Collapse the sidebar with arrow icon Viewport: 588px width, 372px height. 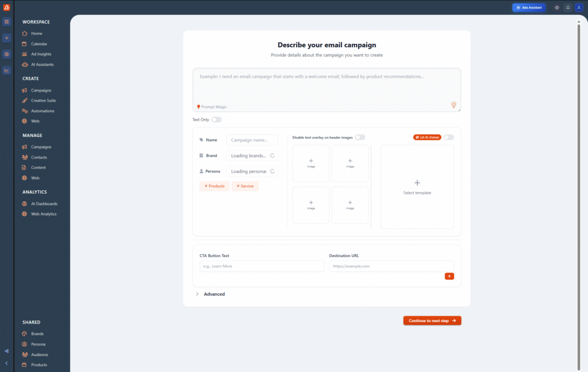[x=6, y=363]
